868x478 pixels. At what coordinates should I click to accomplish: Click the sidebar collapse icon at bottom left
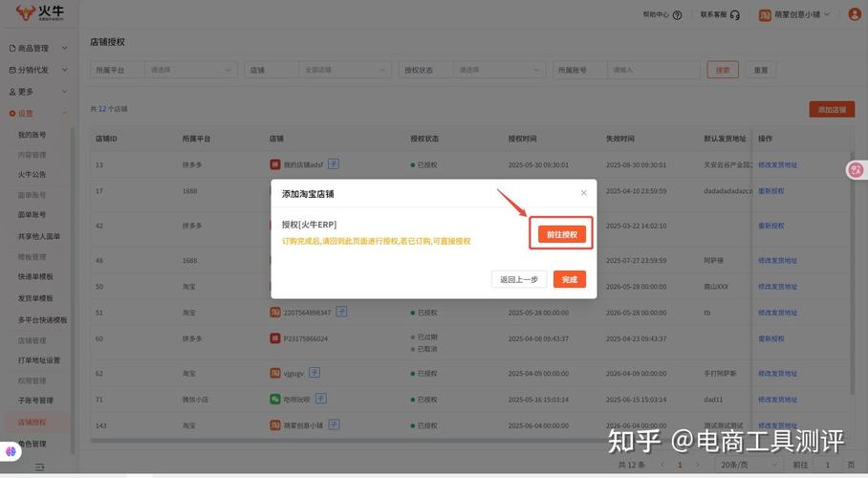coord(39,467)
